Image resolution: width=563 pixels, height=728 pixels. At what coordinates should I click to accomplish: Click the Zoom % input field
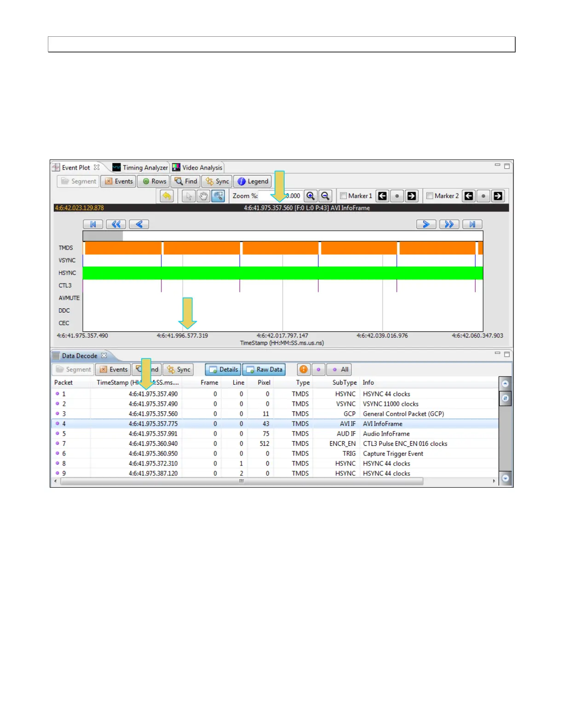click(280, 196)
